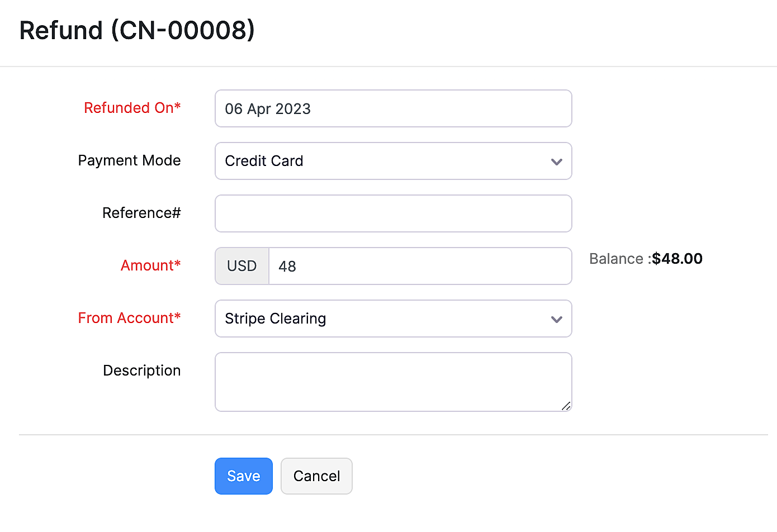Image resolution: width=777 pixels, height=532 pixels.
Task: Click the Refund (CN-00008) title
Action: (136, 31)
